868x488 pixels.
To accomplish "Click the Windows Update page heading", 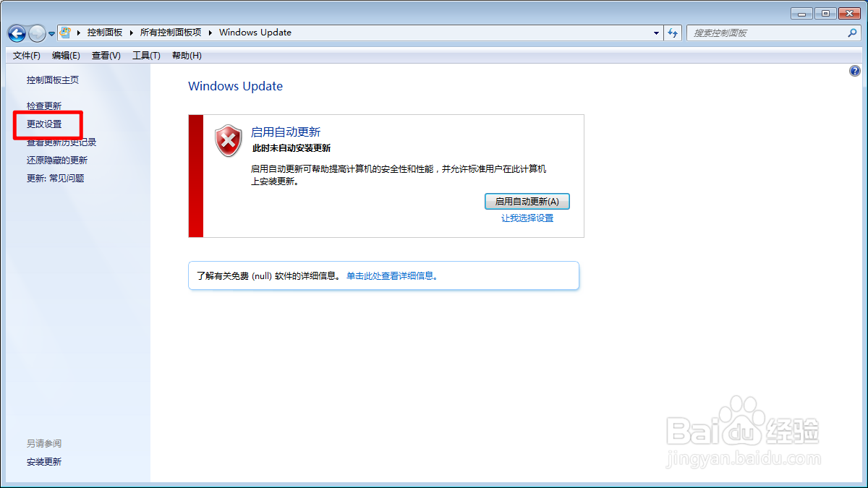I will [235, 86].
